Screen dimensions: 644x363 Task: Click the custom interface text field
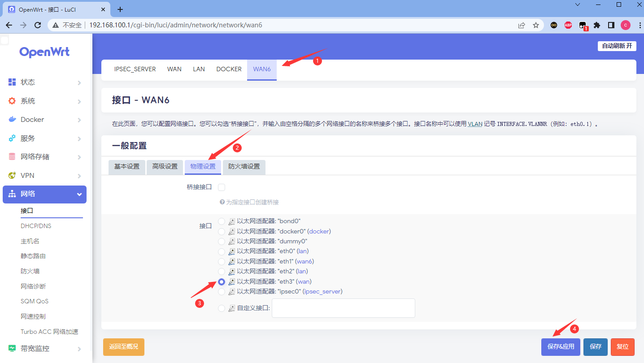344,308
